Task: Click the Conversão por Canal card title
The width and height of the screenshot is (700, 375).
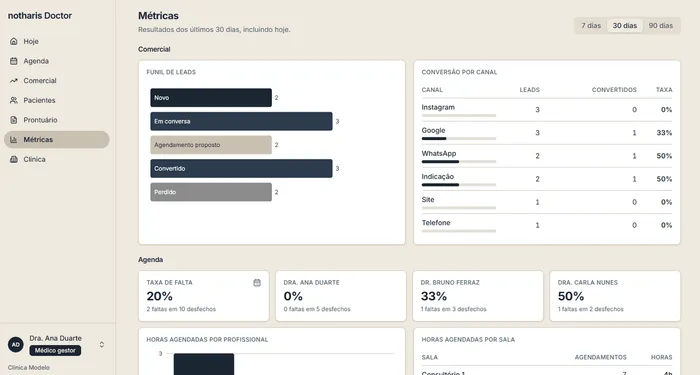Action: [459, 72]
